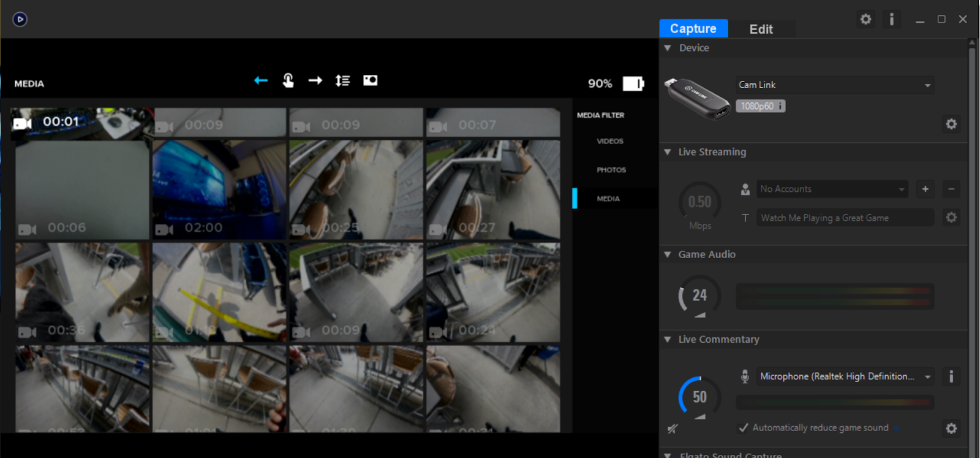Image resolution: width=980 pixels, height=458 pixels.
Task: Open the preferences gear at top right
Action: click(x=865, y=19)
